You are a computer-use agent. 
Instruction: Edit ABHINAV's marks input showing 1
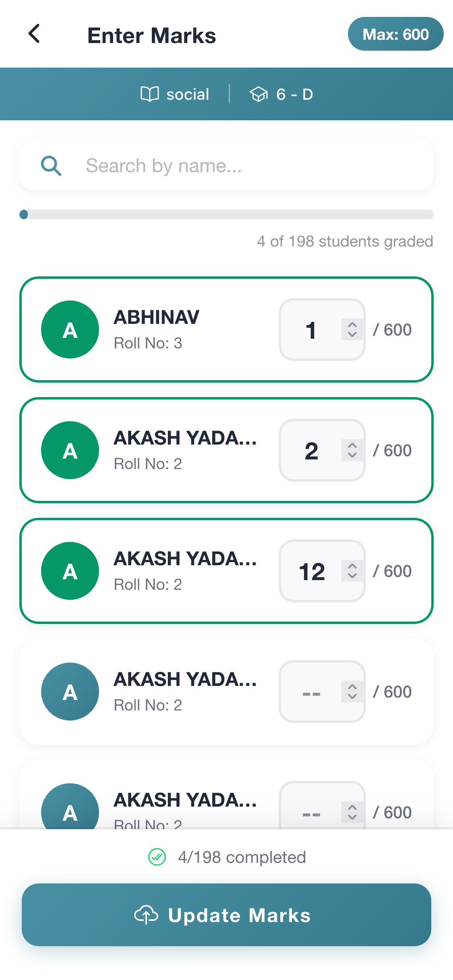click(311, 330)
